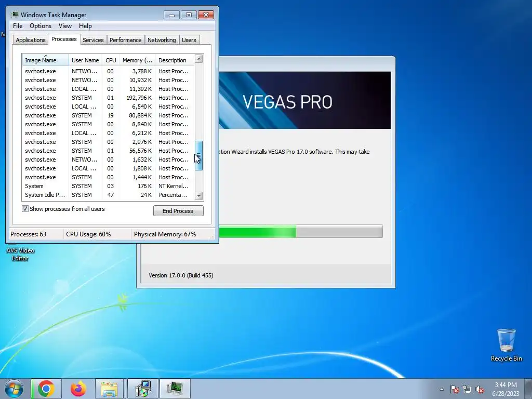Open Firefox from the taskbar
Image resolution: width=532 pixels, height=399 pixels.
[x=78, y=389]
